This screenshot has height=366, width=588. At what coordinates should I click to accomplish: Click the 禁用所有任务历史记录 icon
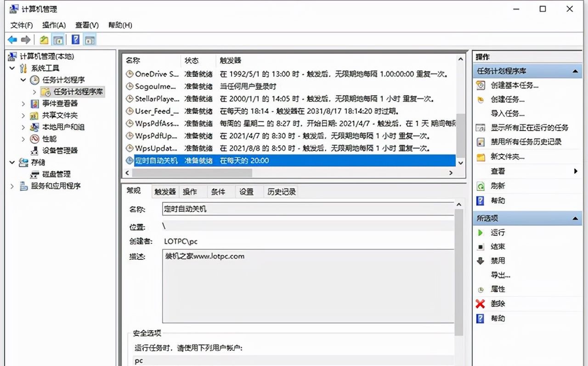[481, 142]
